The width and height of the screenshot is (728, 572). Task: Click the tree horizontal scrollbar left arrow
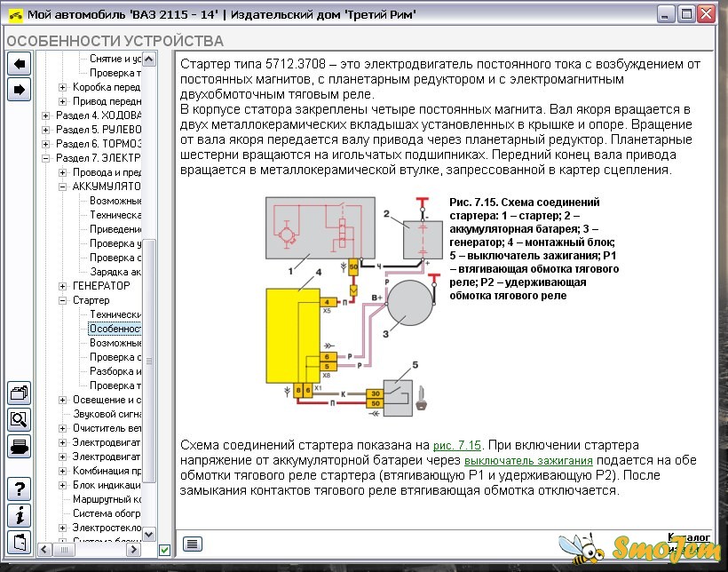(44, 550)
